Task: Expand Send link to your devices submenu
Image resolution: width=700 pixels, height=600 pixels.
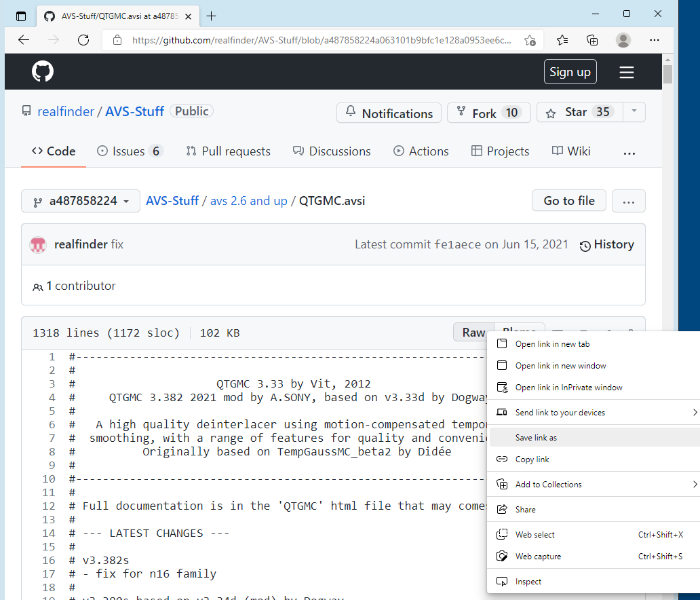Action: (x=594, y=413)
